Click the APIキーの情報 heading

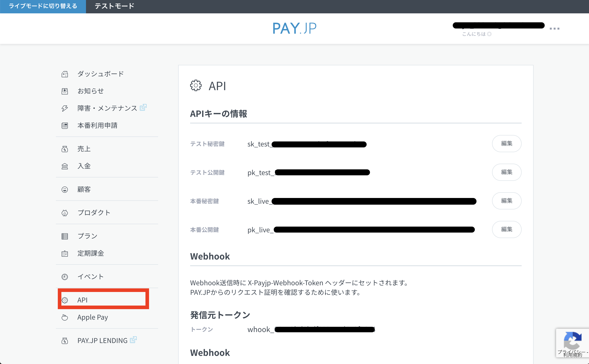pos(219,114)
